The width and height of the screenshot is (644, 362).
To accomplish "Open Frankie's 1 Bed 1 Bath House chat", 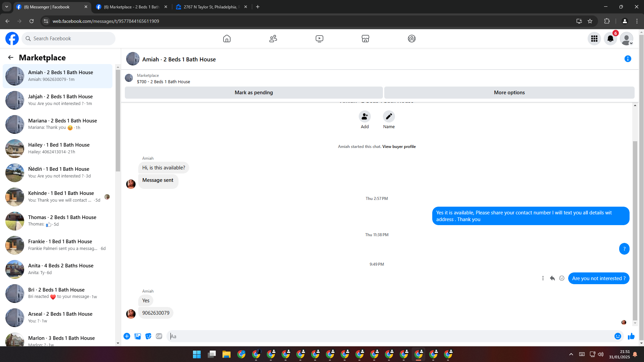I will point(58,245).
